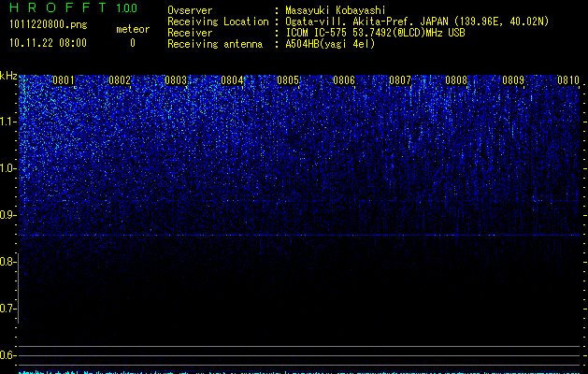Click the 0802 time marker
Screen dimensions: 588x374
(120, 80)
